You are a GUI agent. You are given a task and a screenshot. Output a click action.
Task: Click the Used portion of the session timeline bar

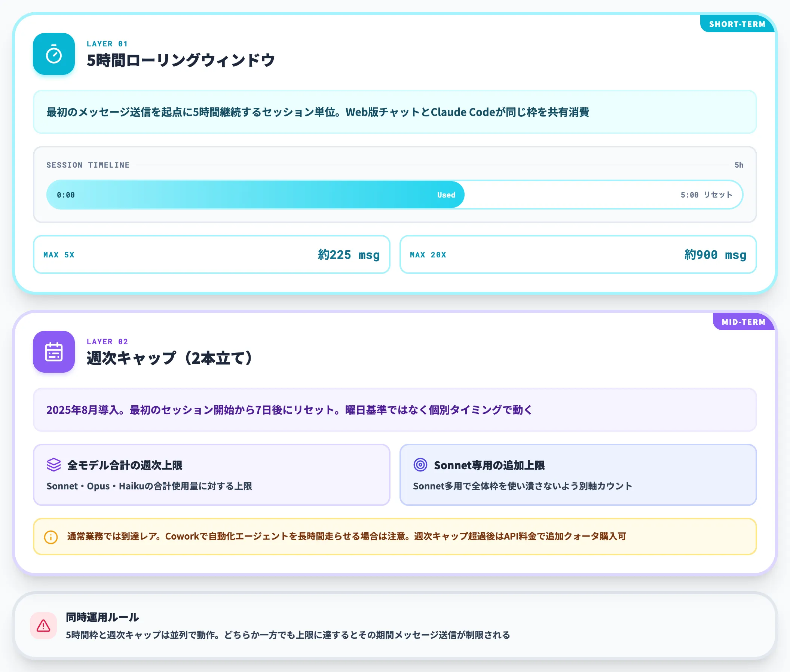[x=255, y=195]
